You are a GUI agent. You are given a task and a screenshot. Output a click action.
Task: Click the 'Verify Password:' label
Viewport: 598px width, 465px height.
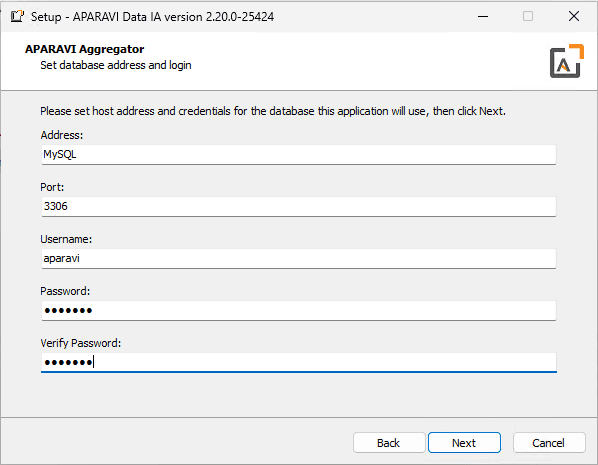pos(80,343)
